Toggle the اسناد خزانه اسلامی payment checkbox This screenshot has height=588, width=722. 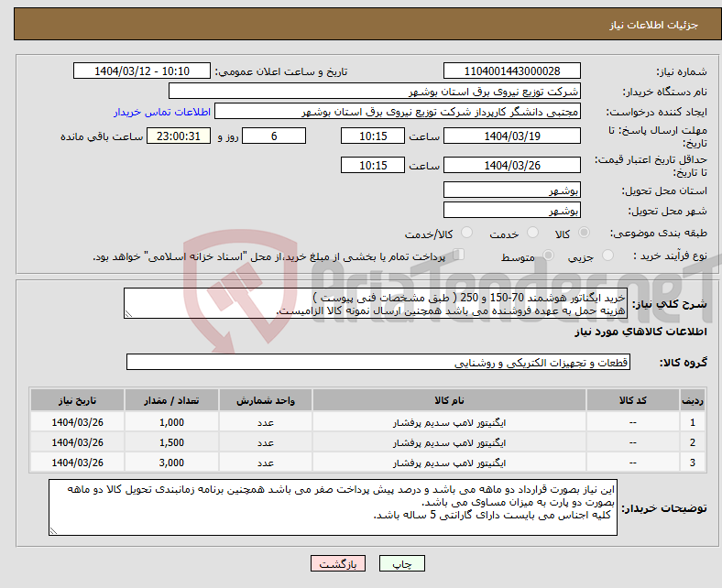coord(459,255)
